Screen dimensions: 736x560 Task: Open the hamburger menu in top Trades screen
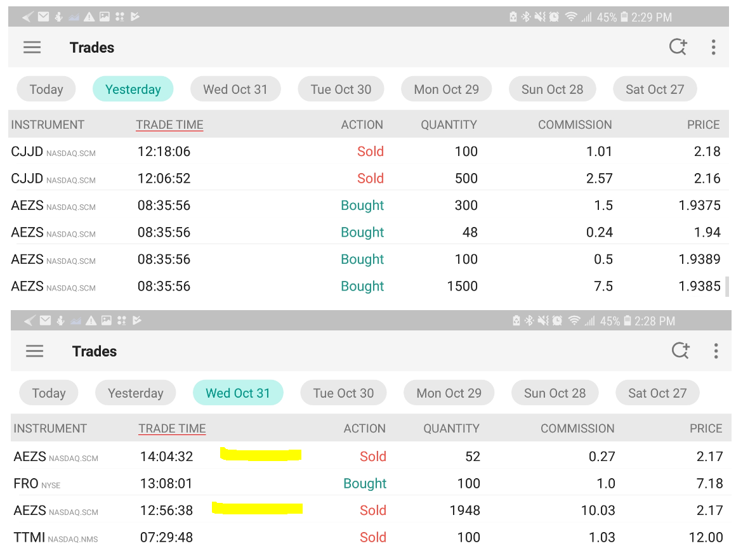tap(32, 48)
